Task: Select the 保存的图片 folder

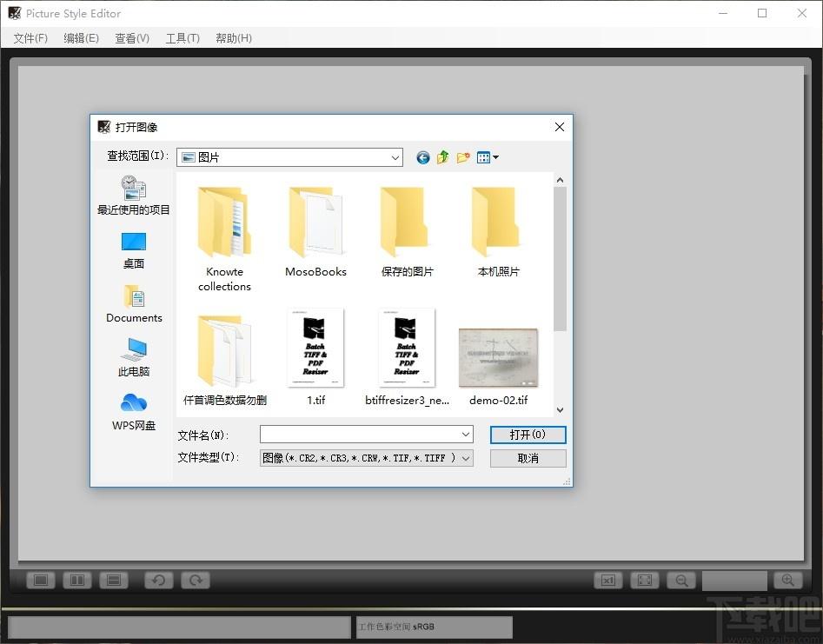Action: [407, 231]
